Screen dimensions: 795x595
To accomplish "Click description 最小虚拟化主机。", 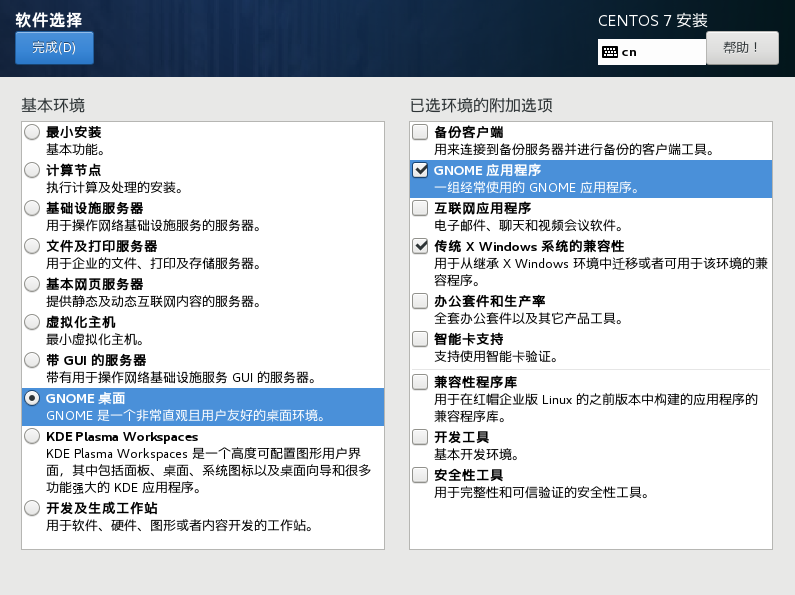I will (95, 340).
